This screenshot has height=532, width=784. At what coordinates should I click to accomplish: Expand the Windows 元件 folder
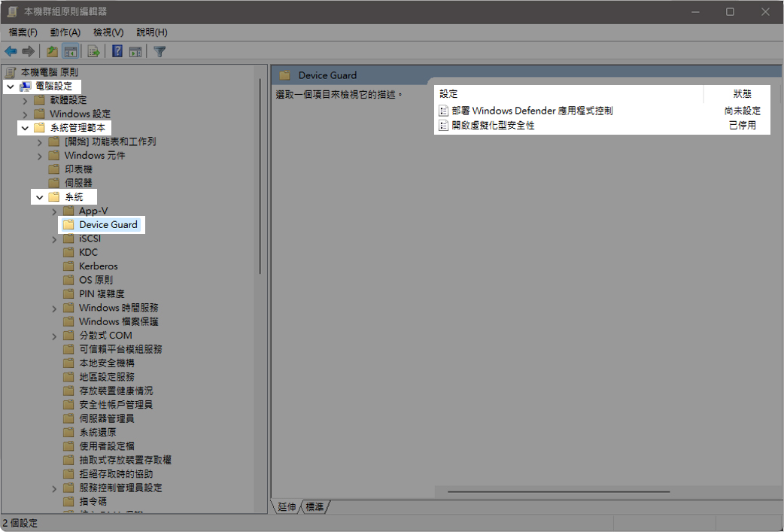40,156
